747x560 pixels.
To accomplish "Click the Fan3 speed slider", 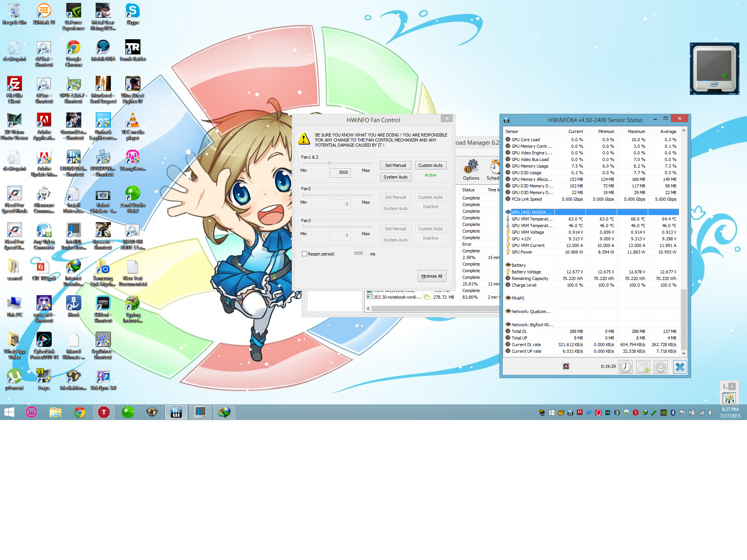I will (x=337, y=227).
